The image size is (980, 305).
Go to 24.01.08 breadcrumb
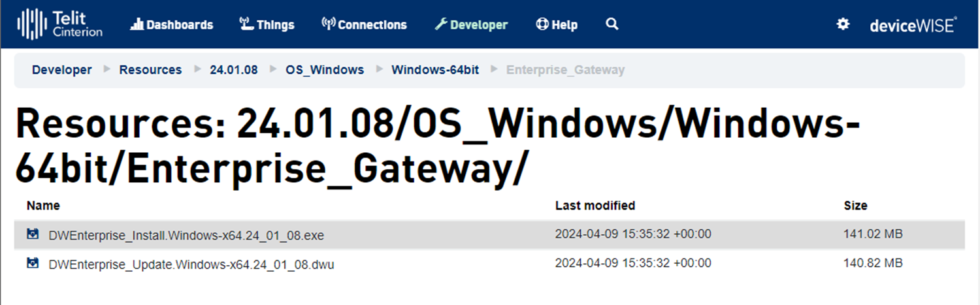[234, 70]
